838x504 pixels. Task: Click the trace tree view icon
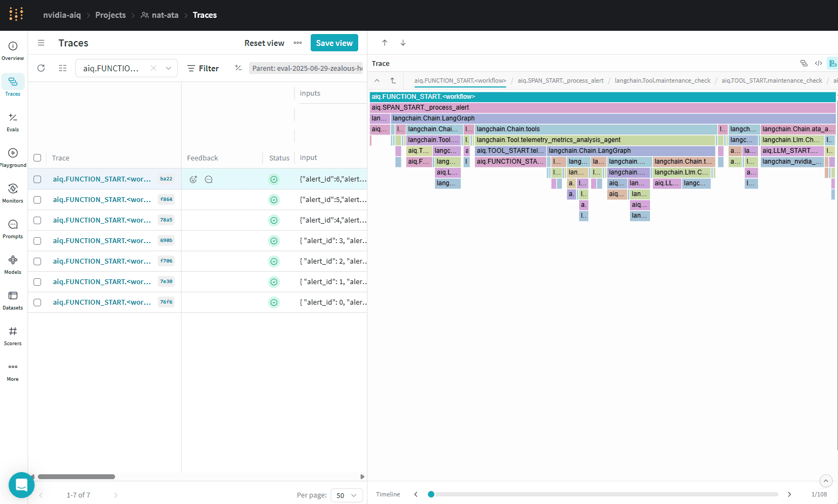click(804, 63)
